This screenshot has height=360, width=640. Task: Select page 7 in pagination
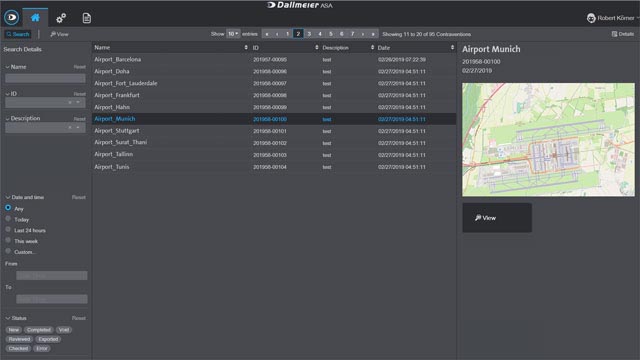[x=352, y=34]
